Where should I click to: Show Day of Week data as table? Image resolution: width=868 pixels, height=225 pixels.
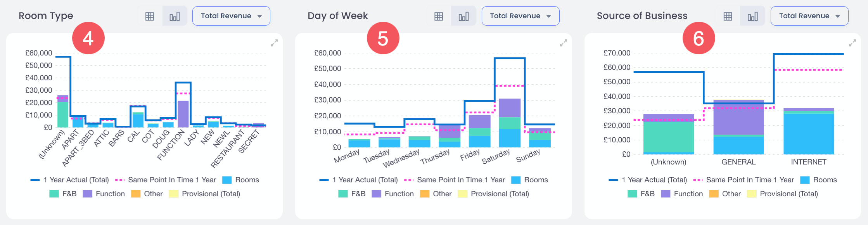coord(439,16)
